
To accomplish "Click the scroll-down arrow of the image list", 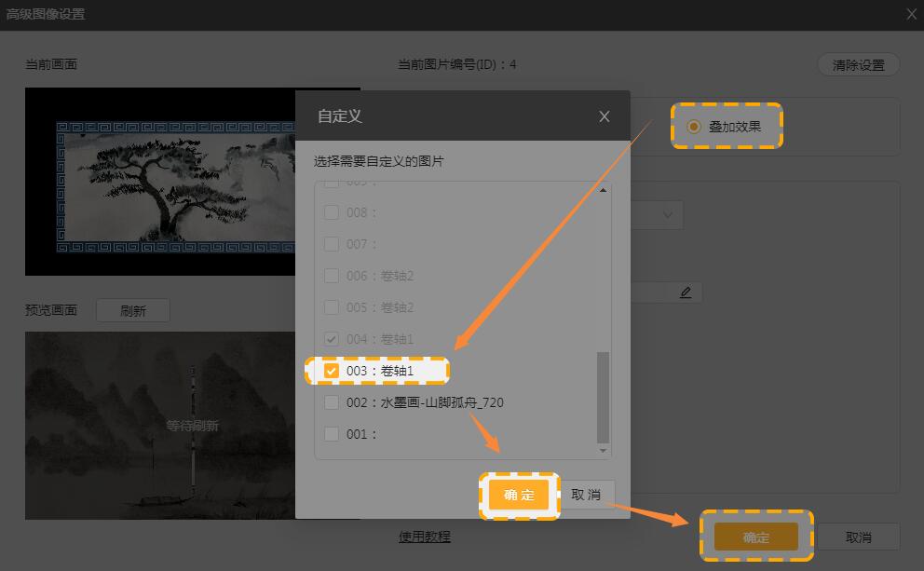I will [603, 451].
